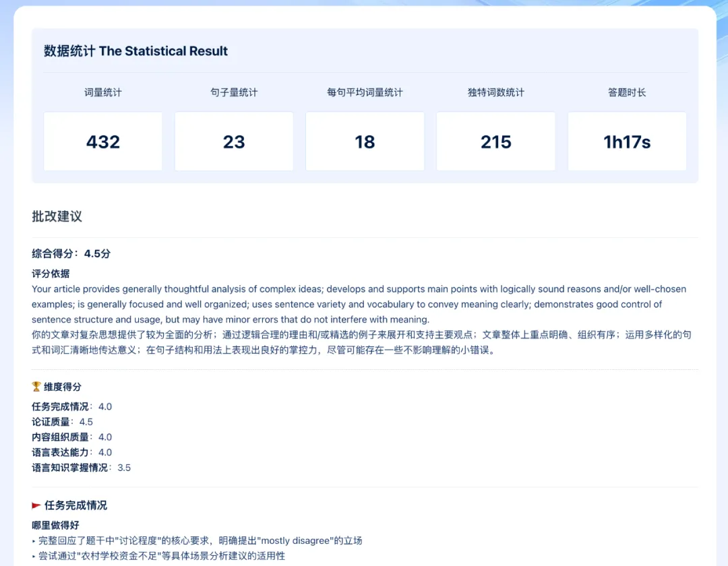Select the 评分依据 label
This screenshot has width=728, height=566.
click(x=51, y=274)
